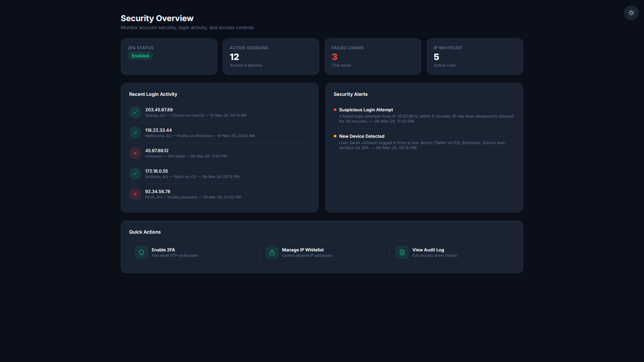Click the Monitor account security subtitle
This screenshot has width=644, height=362.
click(x=187, y=27)
